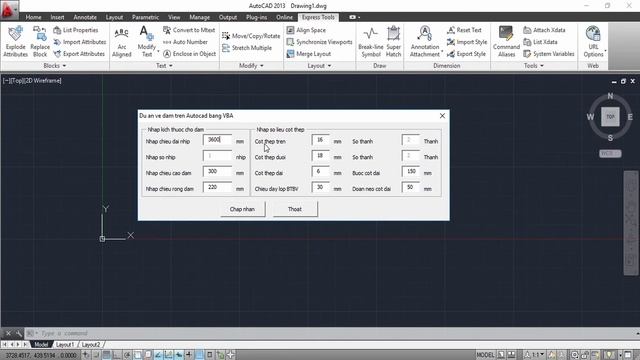The width and height of the screenshot is (640, 360).
Task: Launch the Move/Copy/Rotate tool
Action: pyautogui.click(x=251, y=36)
